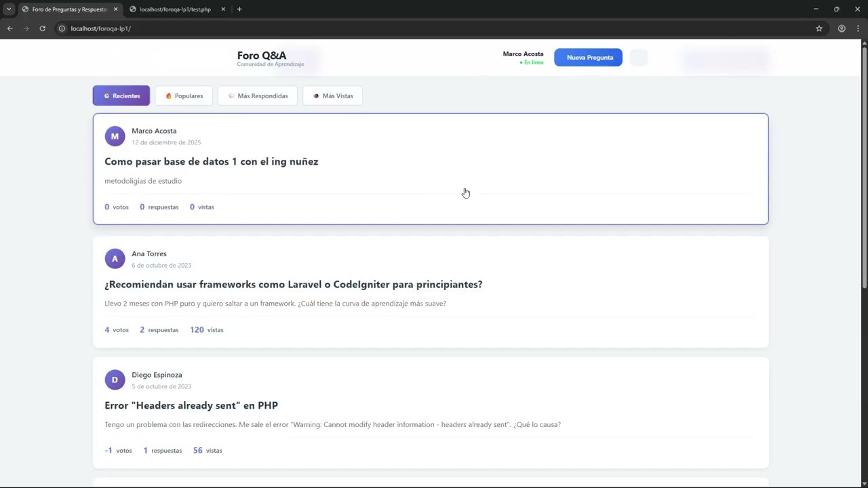Open the Chrome three-dot menu
Screen dimensions: 868x488
[x=858, y=28]
